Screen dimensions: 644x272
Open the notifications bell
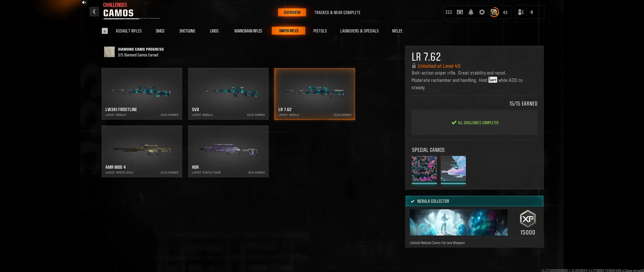[x=471, y=12]
